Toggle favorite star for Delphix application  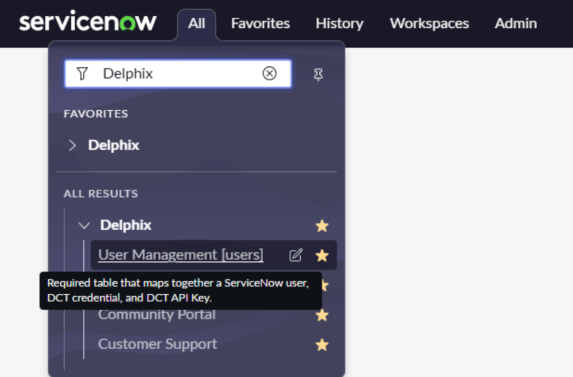(x=322, y=226)
